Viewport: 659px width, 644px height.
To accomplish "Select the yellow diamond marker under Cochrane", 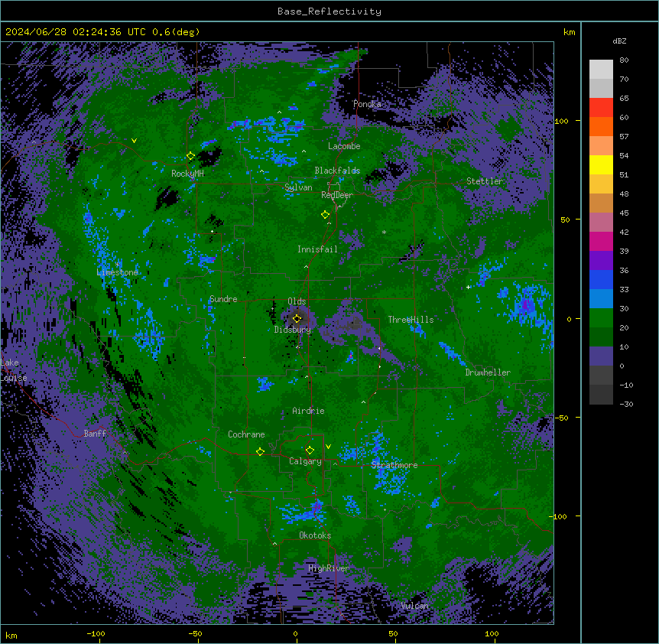I will point(260,451).
